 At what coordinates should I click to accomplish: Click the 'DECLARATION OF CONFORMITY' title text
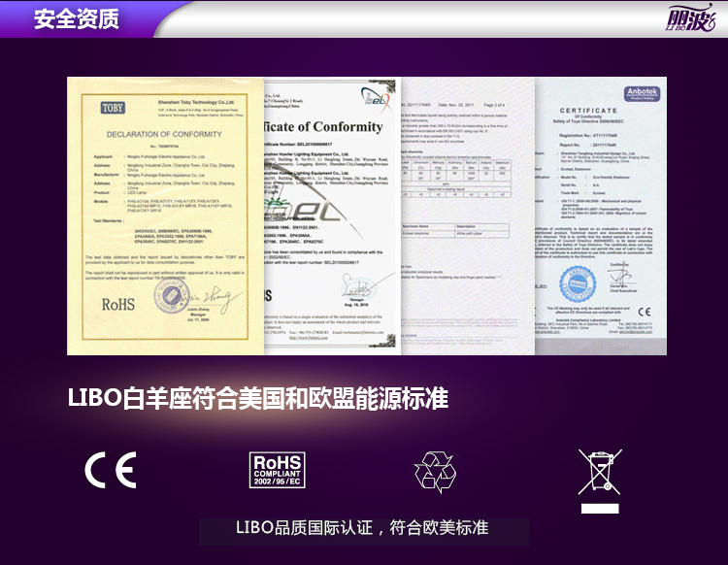[164, 134]
